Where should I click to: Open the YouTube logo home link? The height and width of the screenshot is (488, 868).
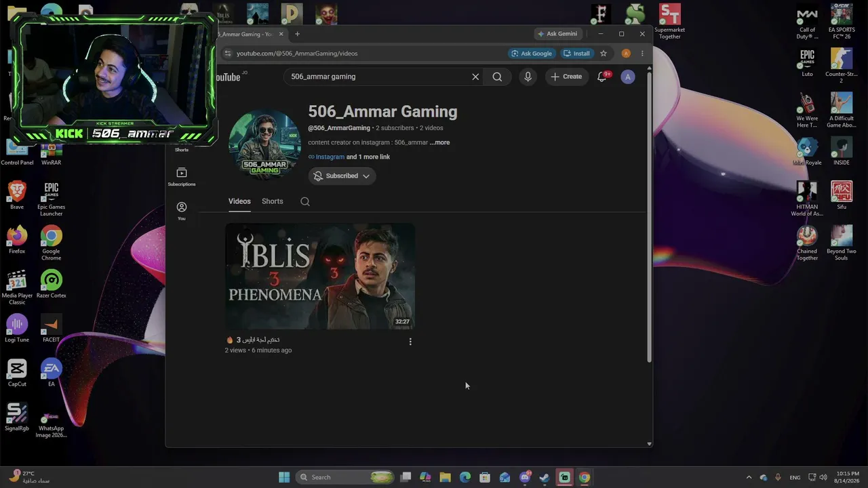click(229, 77)
